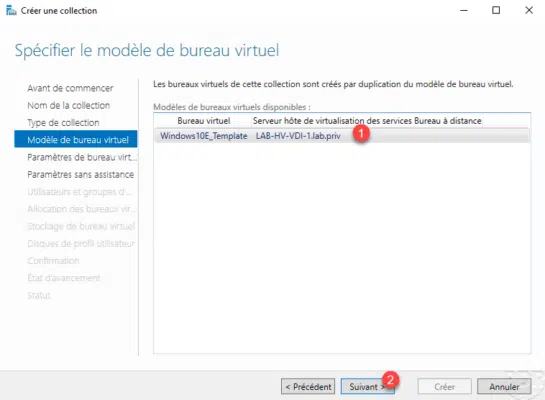Click the LAB-HV-VDI-1.lab.priv server cell
This screenshot has height=400, width=545.
[x=298, y=136]
